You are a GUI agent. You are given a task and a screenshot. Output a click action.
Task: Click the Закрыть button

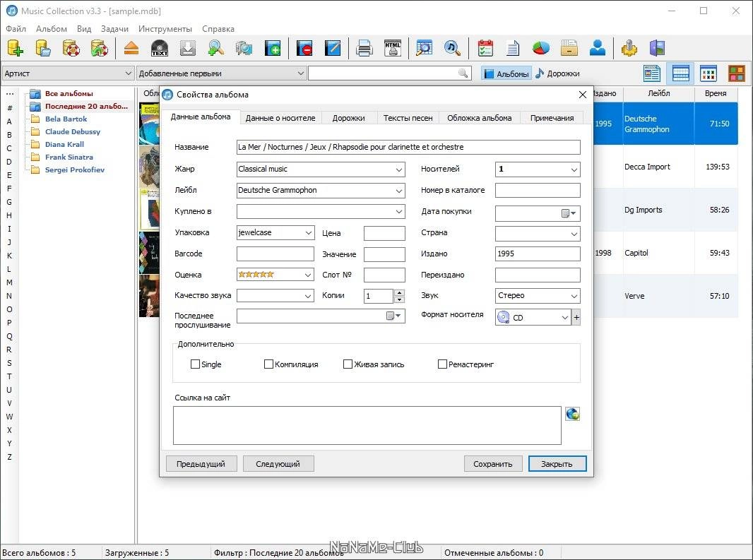tap(557, 464)
